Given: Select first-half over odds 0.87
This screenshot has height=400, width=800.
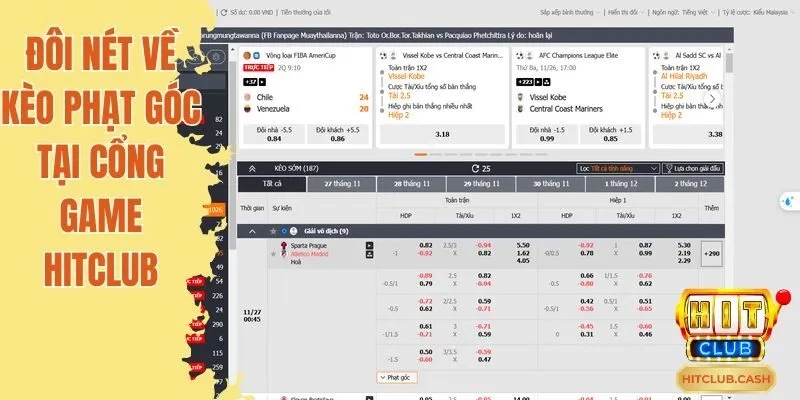Looking at the screenshot, I should (x=645, y=245).
